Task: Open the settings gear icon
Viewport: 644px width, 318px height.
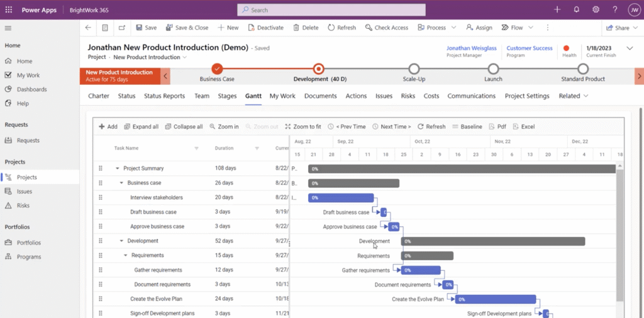Action: click(x=596, y=10)
